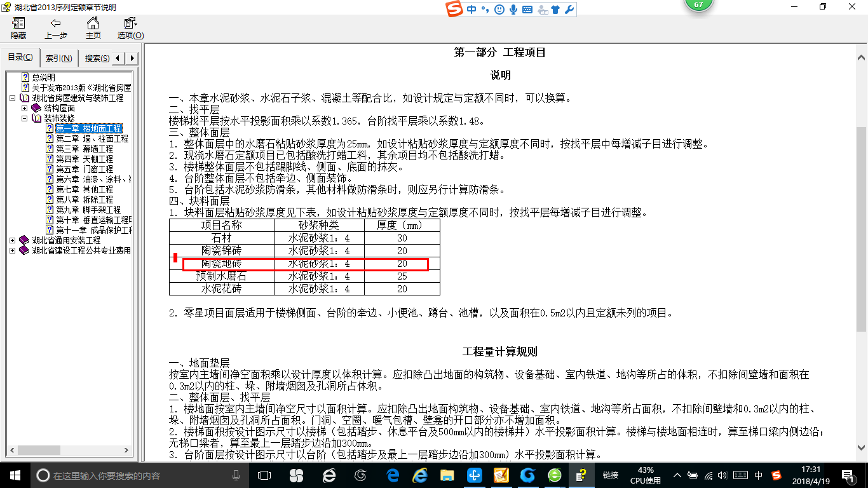
Task: Click the green 67 floating ball
Action: (698, 5)
